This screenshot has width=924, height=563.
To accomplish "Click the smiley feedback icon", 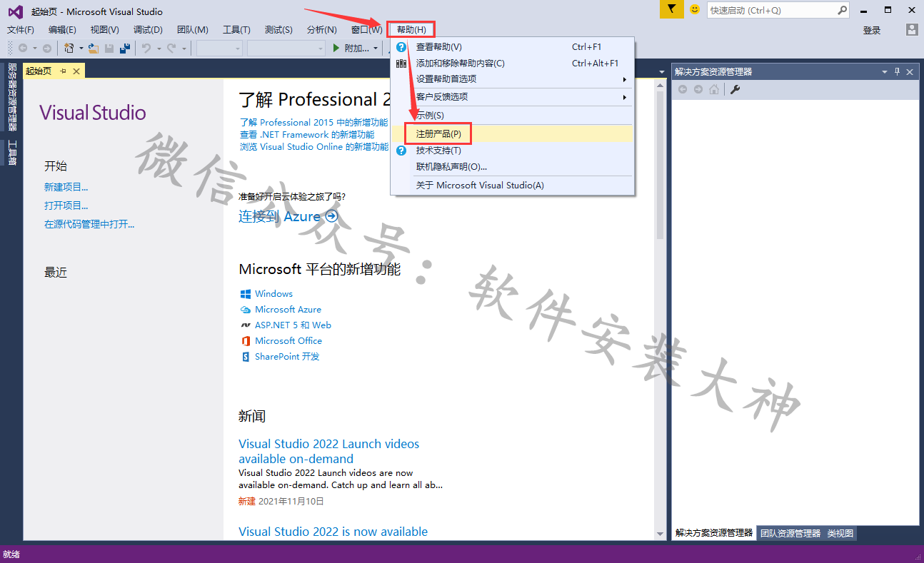I will [x=694, y=10].
